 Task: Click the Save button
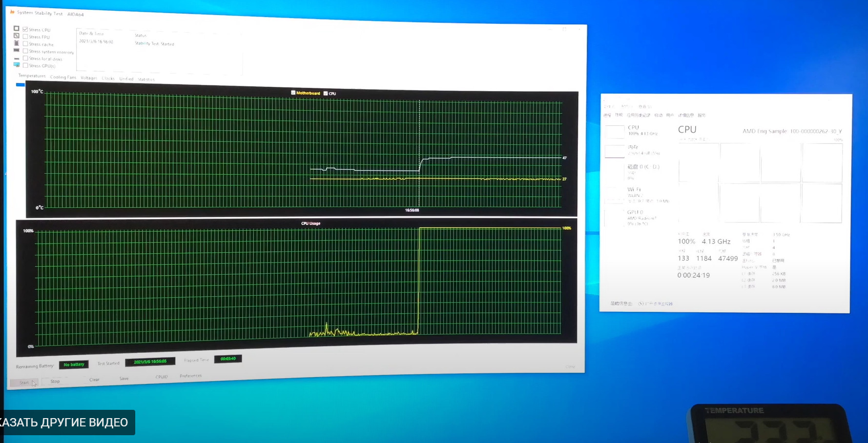[x=124, y=379]
